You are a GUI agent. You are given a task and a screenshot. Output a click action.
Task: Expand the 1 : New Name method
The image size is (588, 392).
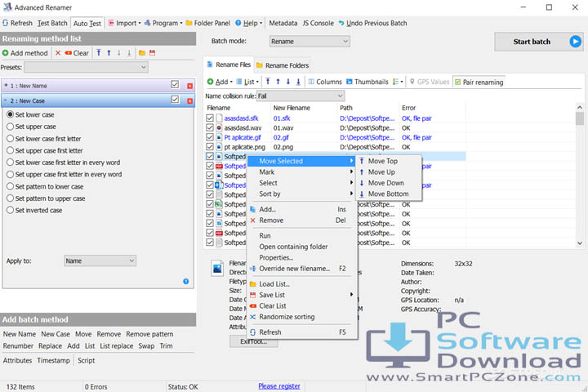point(6,86)
